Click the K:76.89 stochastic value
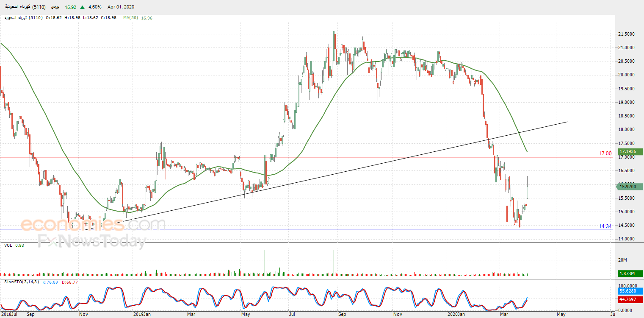 tap(51, 282)
